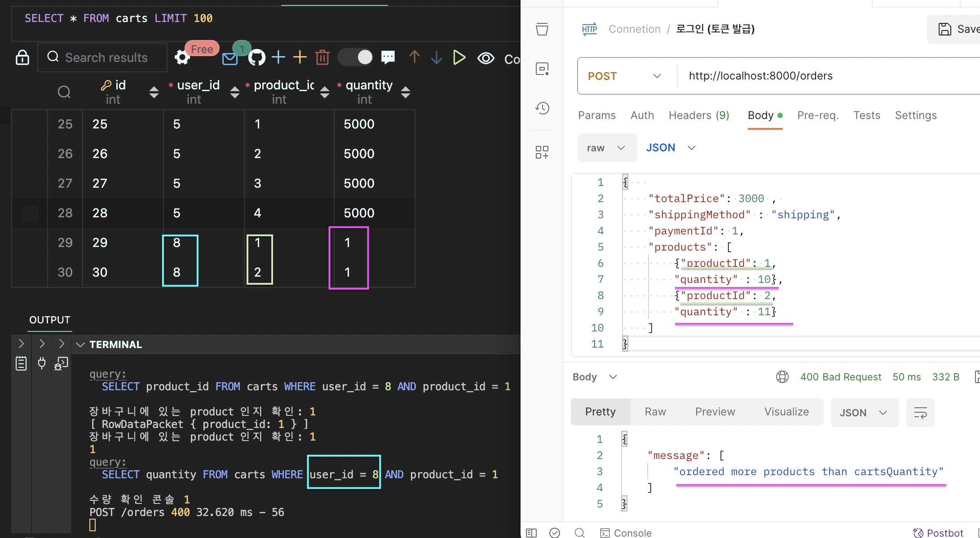Viewport: 980px width, 538px height.
Task: Expand the raw body type dropdown
Action: pos(607,148)
